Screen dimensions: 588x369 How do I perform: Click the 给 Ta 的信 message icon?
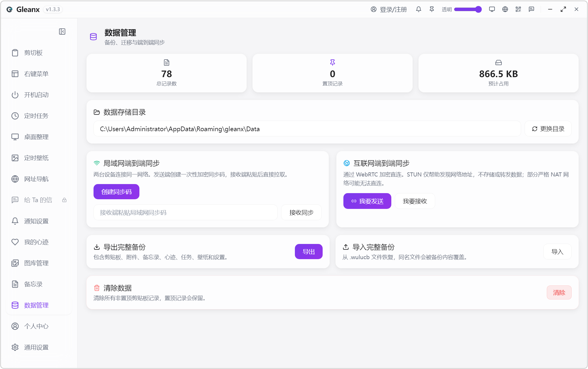click(x=15, y=200)
